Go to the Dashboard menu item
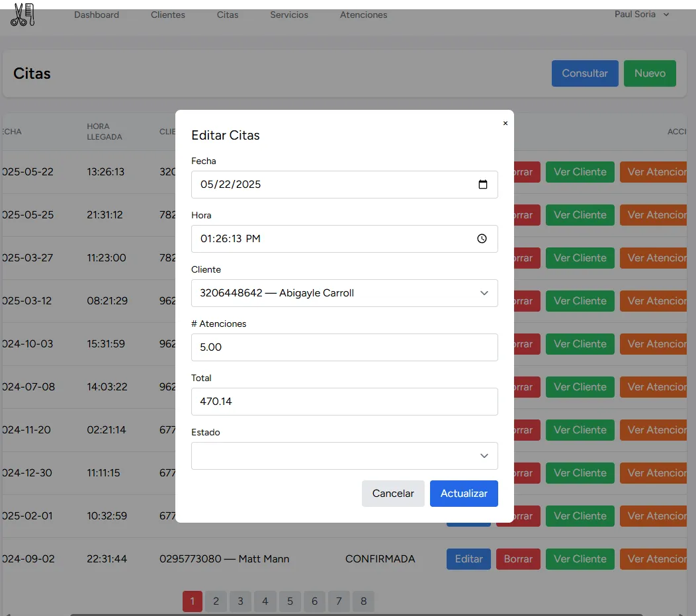The image size is (696, 616). 97,15
